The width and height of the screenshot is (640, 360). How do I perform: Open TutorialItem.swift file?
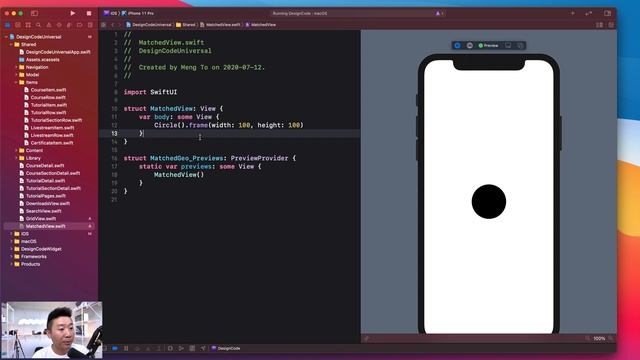(x=45, y=105)
